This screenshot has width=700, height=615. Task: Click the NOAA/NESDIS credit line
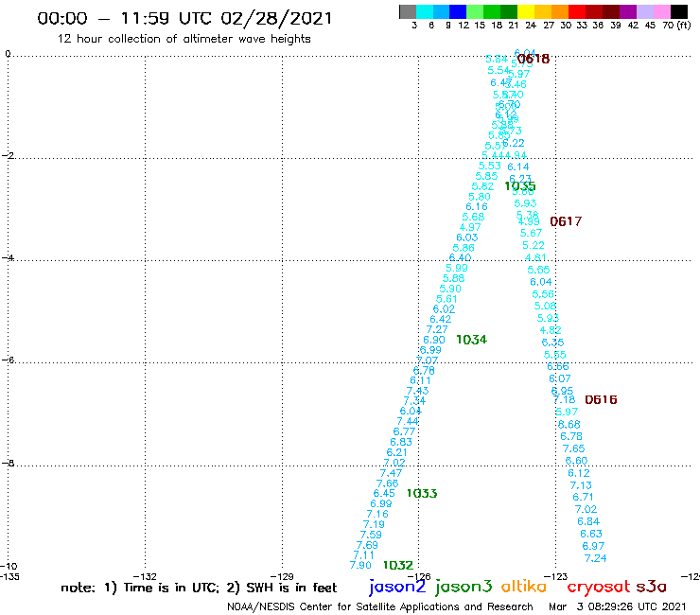pyautogui.click(x=380, y=607)
